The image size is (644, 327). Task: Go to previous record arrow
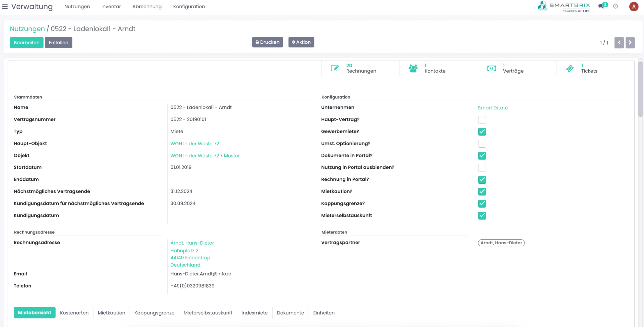click(619, 43)
